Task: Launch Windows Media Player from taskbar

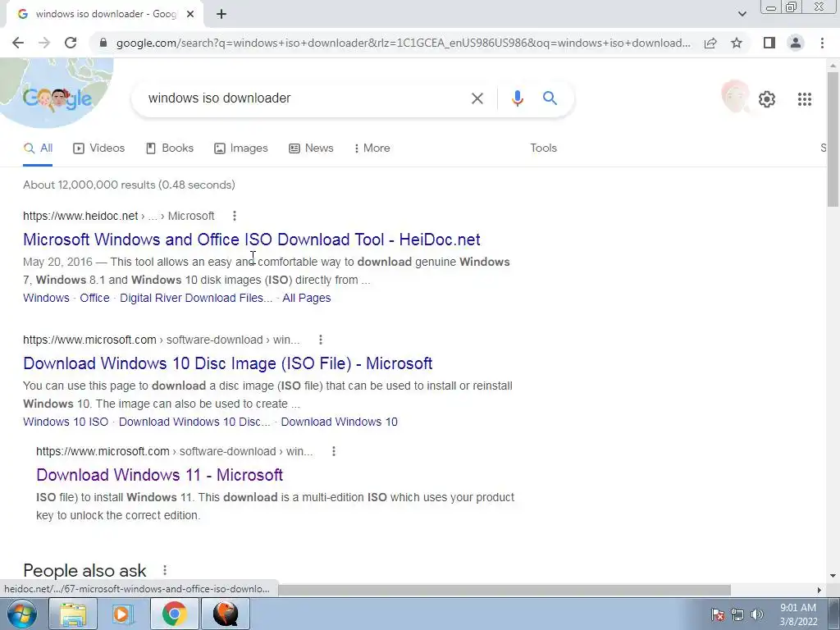Action: (123, 614)
